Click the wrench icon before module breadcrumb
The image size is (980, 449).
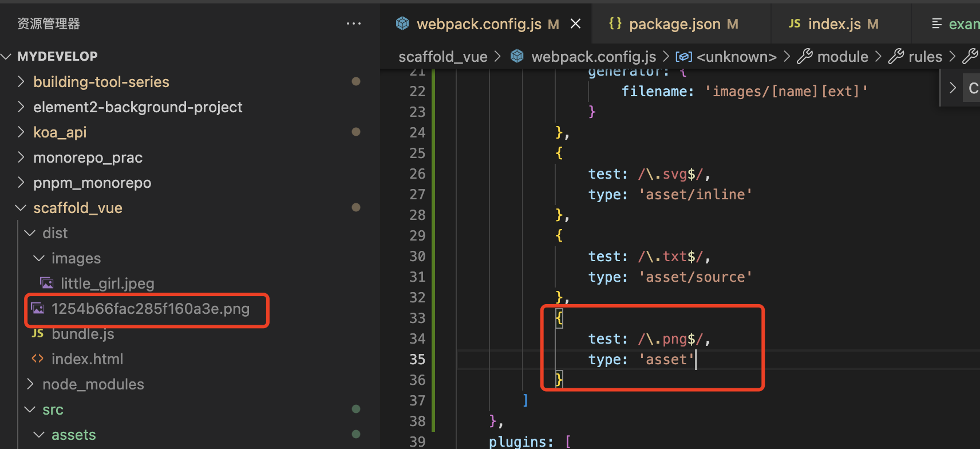(x=805, y=56)
